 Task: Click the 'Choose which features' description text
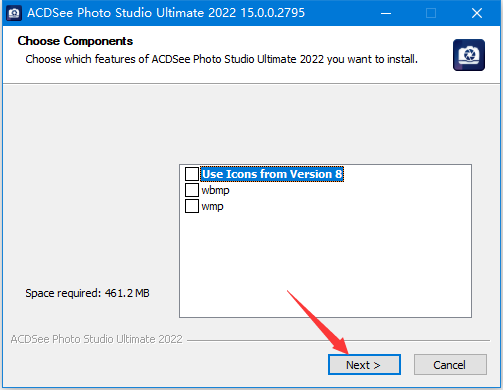[221, 59]
